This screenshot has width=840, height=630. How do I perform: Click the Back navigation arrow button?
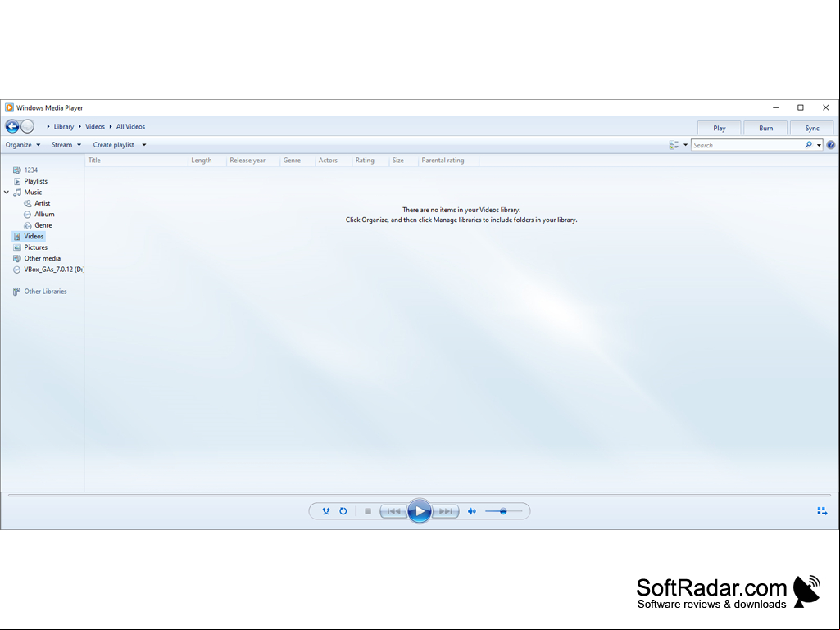coord(11,126)
